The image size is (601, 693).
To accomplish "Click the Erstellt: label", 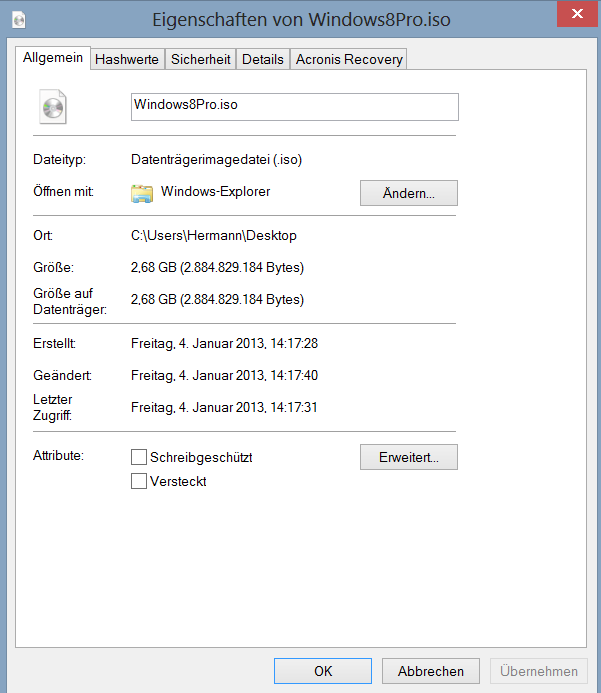I will click(x=54, y=343).
